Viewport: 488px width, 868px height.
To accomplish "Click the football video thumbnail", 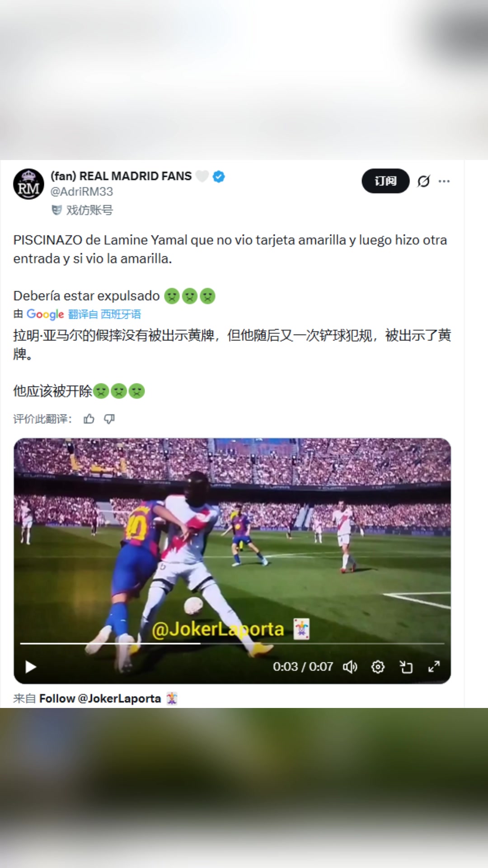I will pyautogui.click(x=232, y=542).
